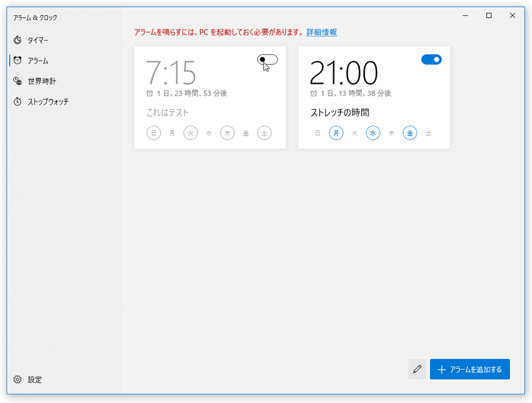Click the pencil edit alarms button
Image resolution: width=532 pixels, height=403 pixels.
click(x=417, y=369)
